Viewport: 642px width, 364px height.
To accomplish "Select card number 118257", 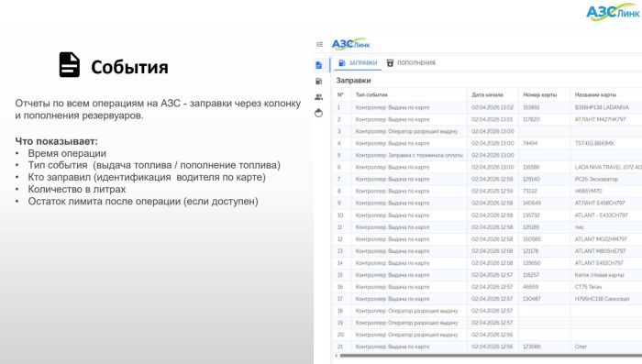I will 531,275.
